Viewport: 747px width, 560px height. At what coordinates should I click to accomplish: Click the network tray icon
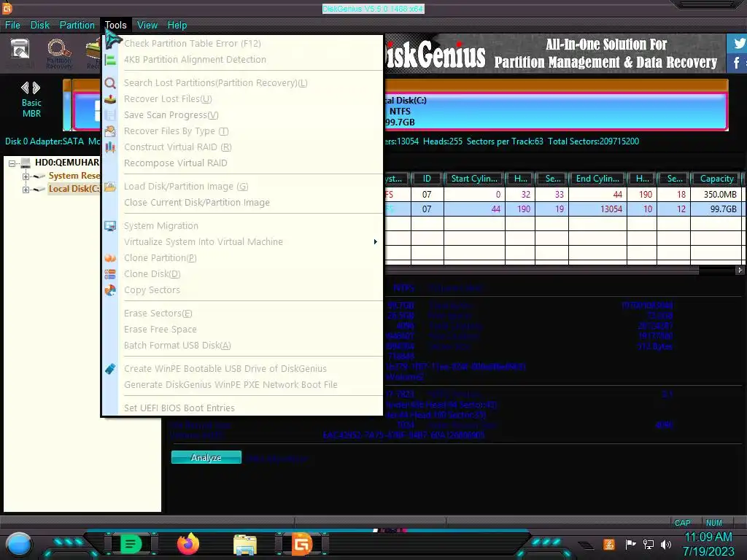(x=649, y=544)
